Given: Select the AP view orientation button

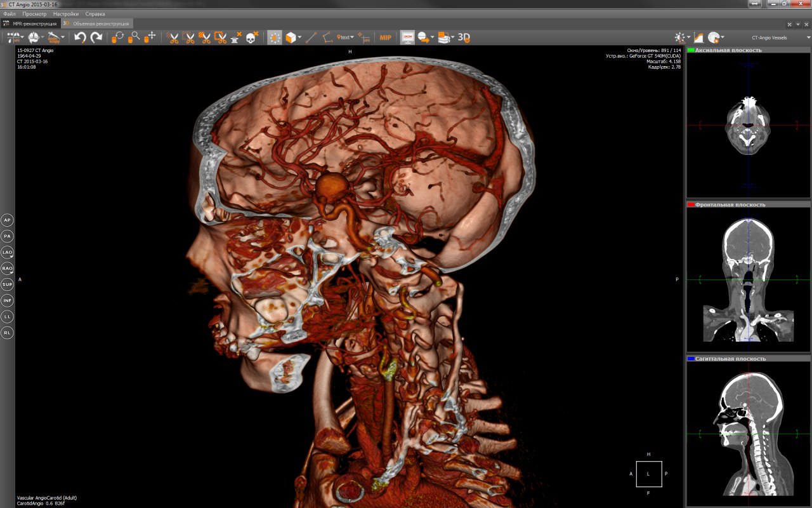Looking at the screenshot, I should [8, 220].
